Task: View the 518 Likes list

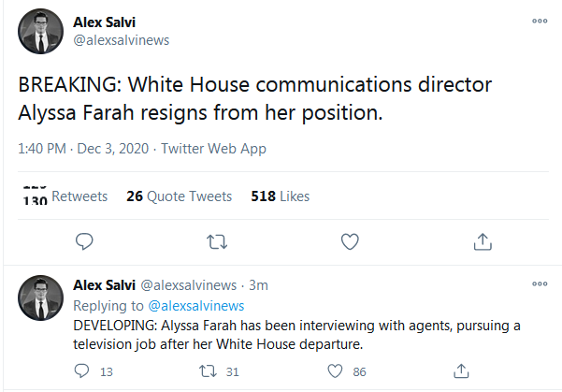Action: pos(281,196)
